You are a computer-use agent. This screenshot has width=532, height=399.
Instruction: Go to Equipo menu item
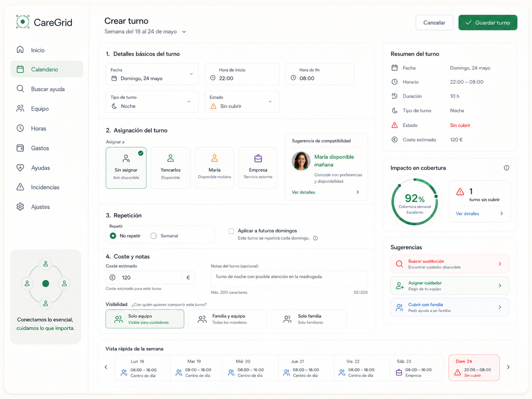[x=47, y=108]
